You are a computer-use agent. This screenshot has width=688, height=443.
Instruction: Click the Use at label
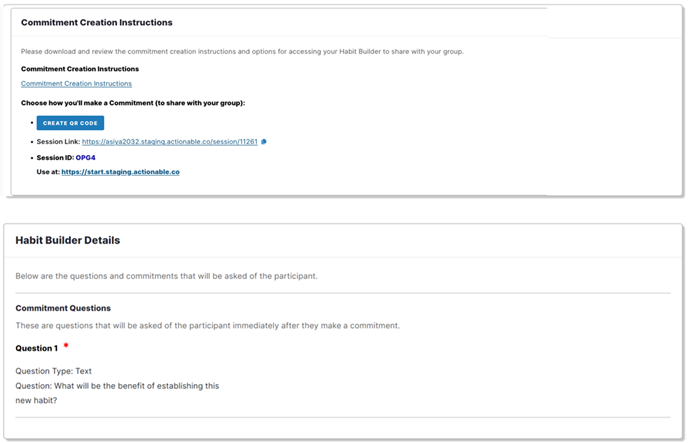(x=48, y=172)
